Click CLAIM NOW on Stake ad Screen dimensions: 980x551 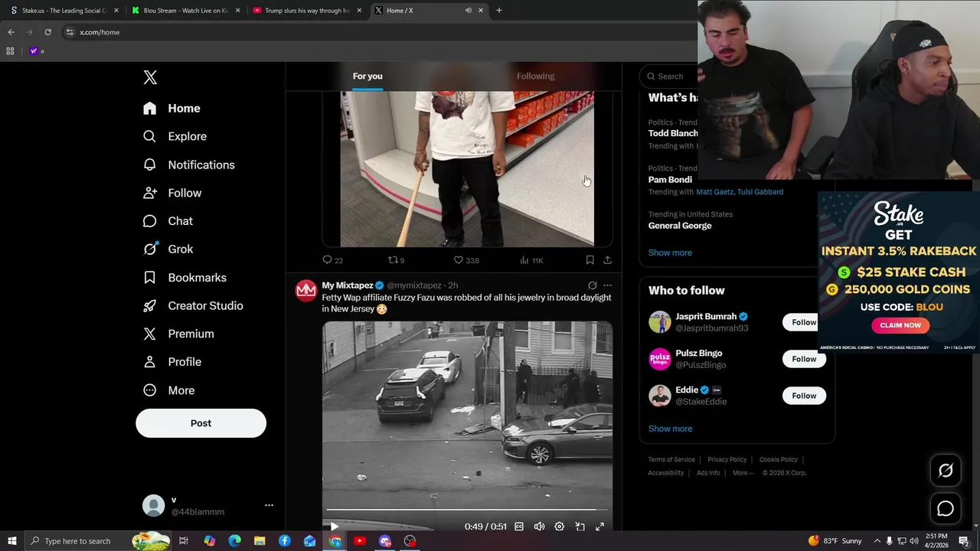(900, 325)
